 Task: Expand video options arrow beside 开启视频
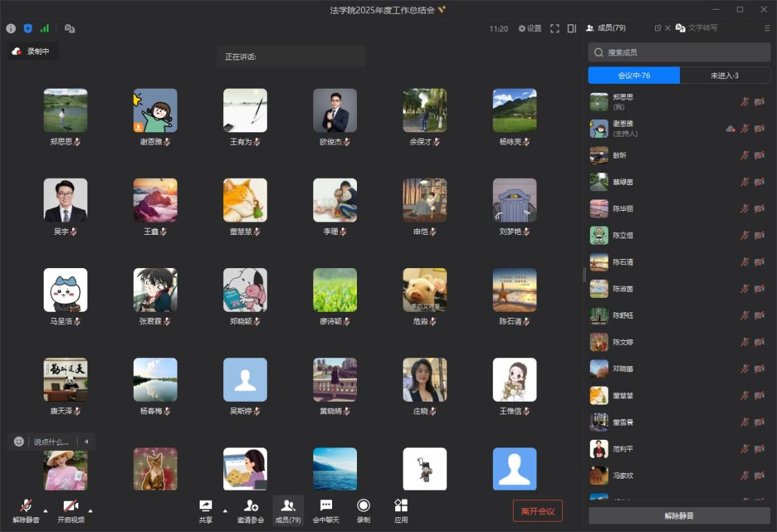(90, 511)
